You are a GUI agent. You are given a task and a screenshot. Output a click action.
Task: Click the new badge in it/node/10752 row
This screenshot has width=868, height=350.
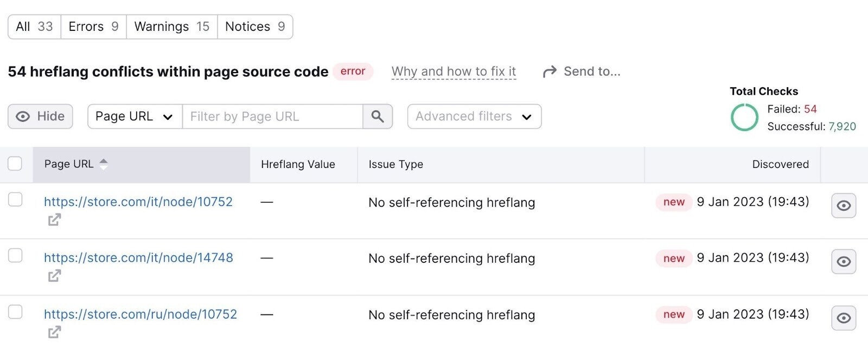[674, 202]
